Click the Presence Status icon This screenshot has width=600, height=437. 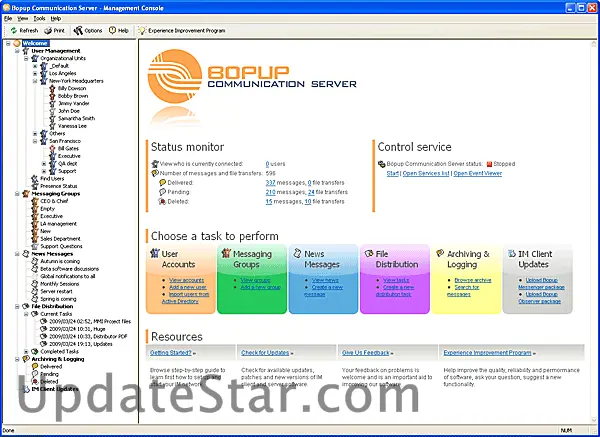(x=35, y=186)
